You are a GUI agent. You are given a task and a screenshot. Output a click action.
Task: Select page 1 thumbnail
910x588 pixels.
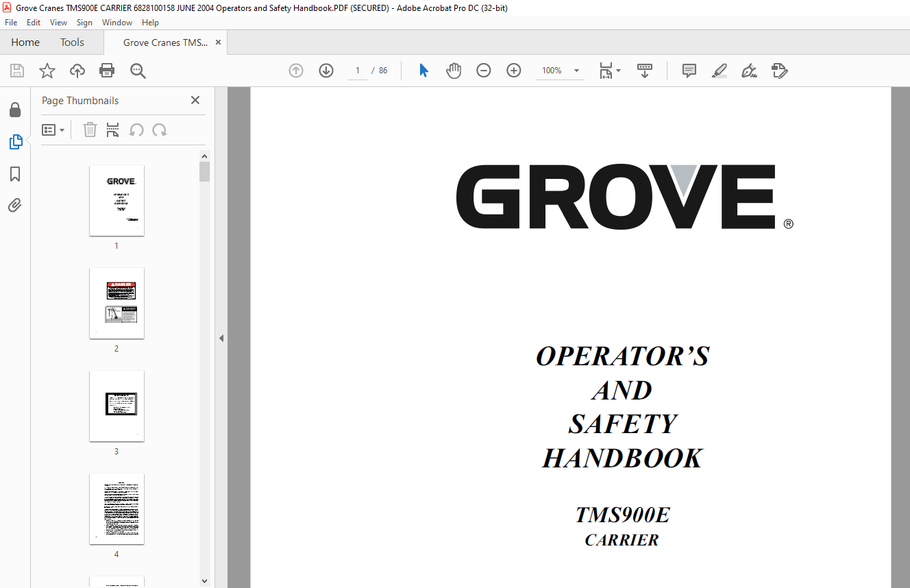[116, 200]
